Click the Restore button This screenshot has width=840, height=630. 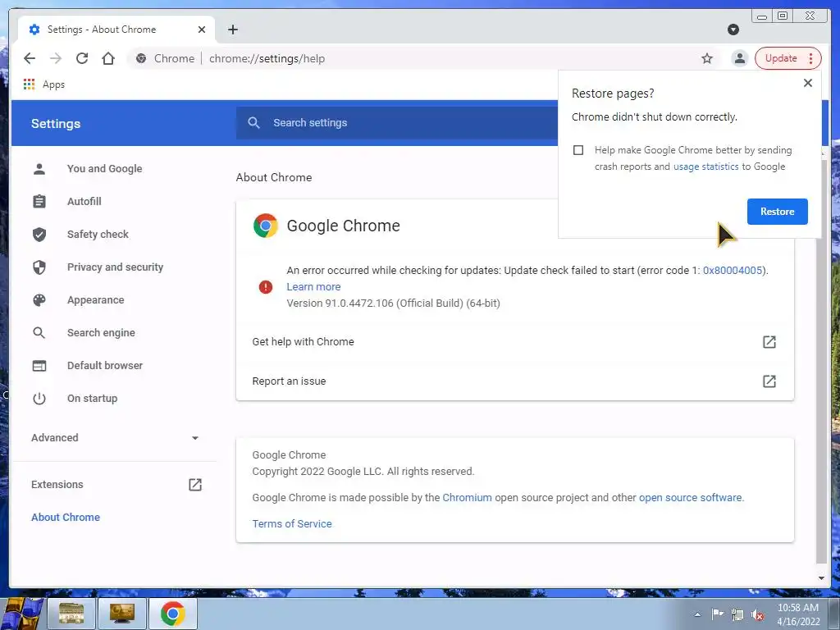point(777,211)
